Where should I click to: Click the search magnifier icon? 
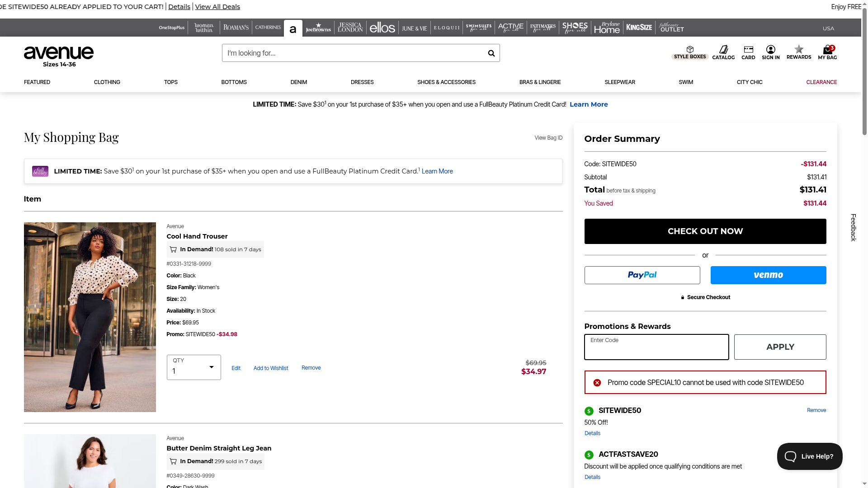(491, 53)
